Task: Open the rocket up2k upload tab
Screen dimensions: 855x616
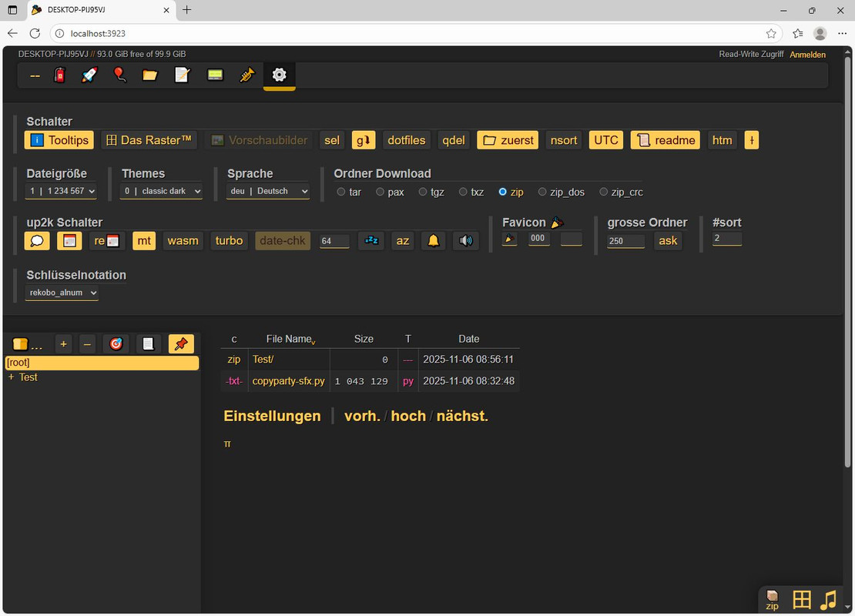Action: click(x=90, y=75)
